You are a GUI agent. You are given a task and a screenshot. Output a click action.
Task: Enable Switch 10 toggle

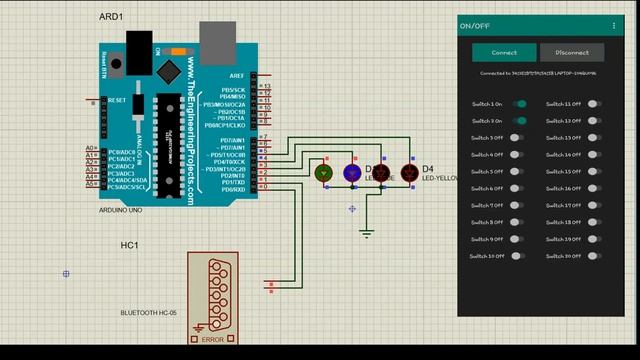click(x=517, y=256)
